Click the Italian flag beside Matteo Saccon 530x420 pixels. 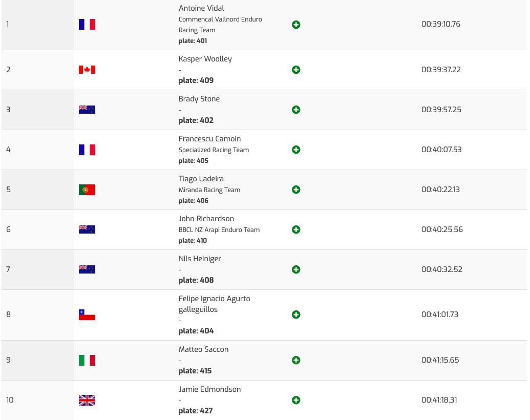click(x=87, y=360)
